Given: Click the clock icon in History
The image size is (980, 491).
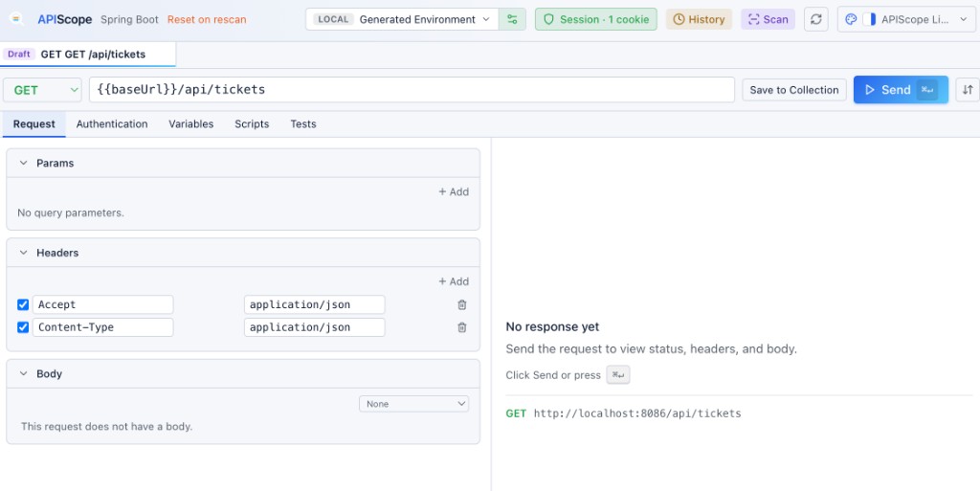Looking at the screenshot, I should [679, 19].
